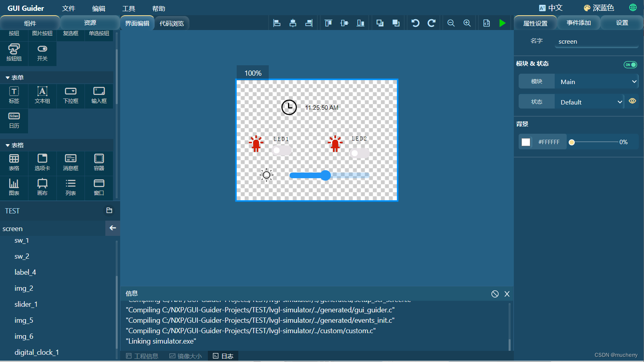
Task: Open the 工具 menu
Action: click(129, 8)
